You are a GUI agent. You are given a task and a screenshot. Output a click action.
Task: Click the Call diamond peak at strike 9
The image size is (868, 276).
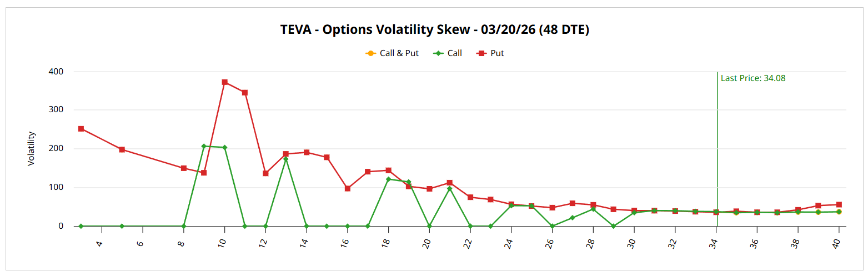[x=204, y=146]
